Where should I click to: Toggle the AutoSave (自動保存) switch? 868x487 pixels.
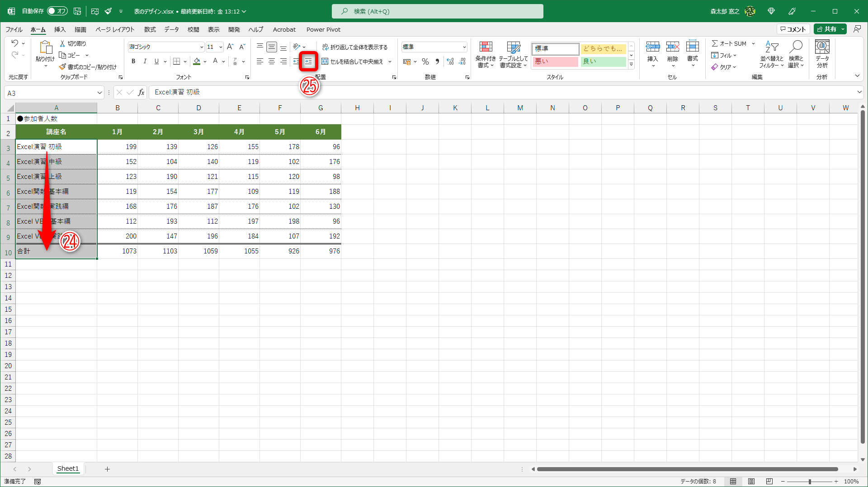pos(57,11)
